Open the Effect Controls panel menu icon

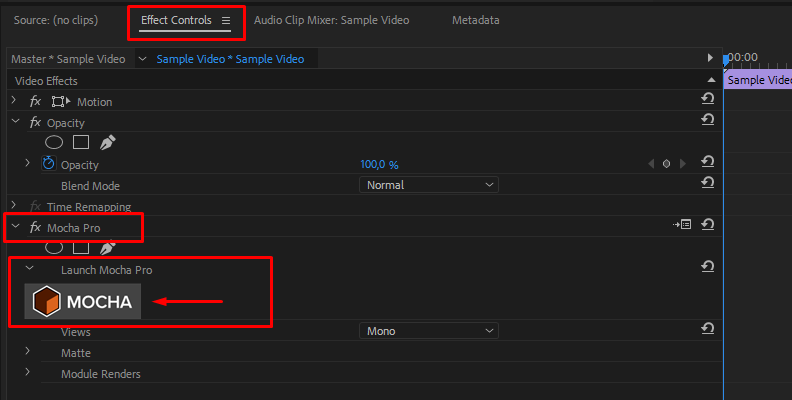[226, 21]
